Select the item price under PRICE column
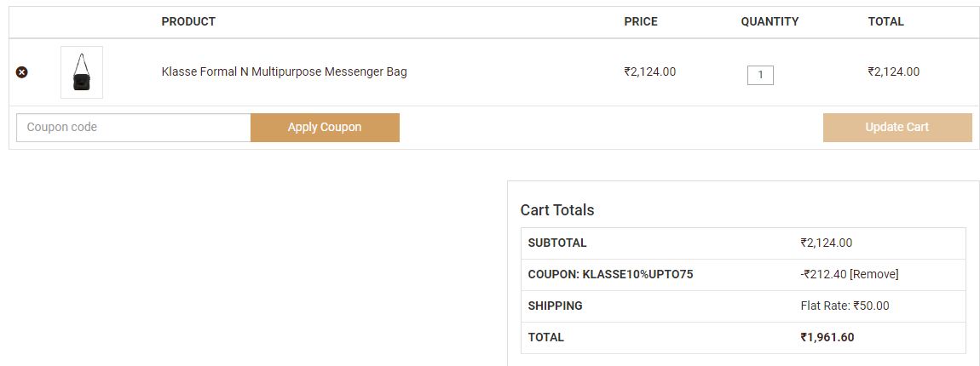Screen dimensions: 980x366 pos(649,71)
